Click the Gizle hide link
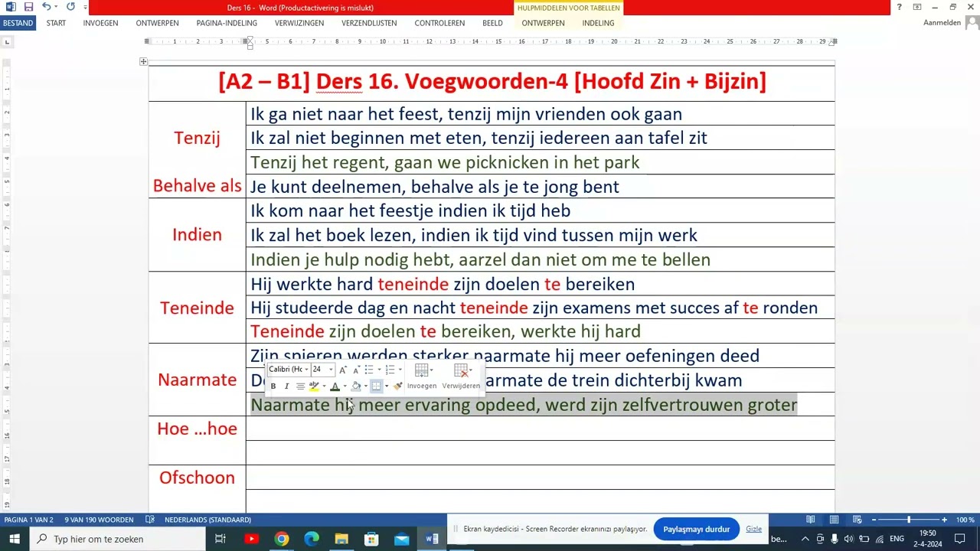 coord(753,529)
